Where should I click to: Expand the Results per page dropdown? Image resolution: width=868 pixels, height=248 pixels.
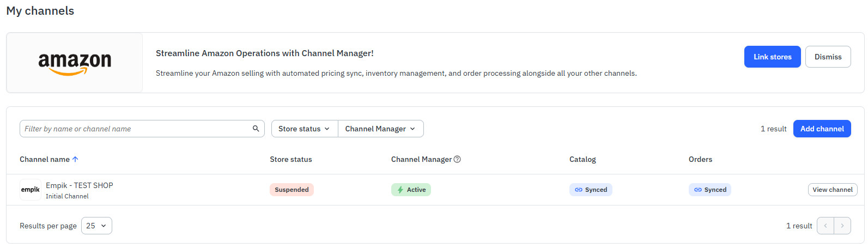[96, 226]
